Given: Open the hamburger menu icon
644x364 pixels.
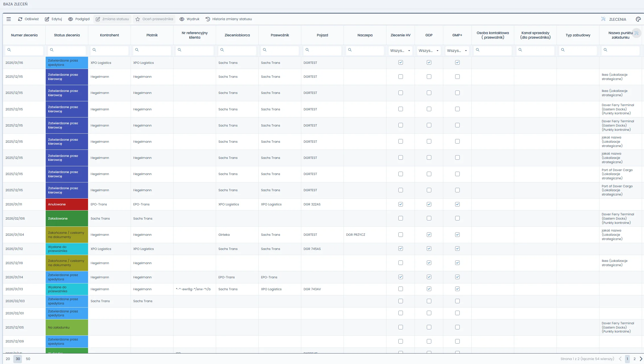Looking at the screenshot, I should click(x=9, y=19).
